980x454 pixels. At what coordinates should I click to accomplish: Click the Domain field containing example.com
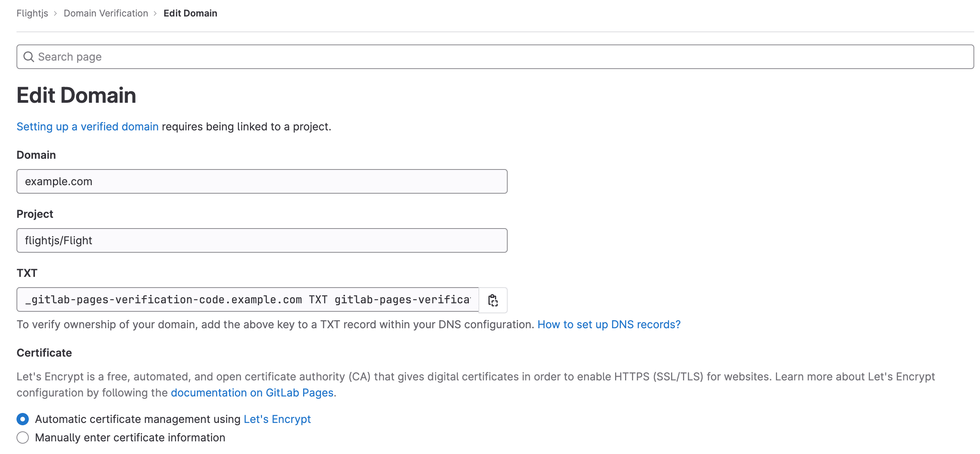262,181
